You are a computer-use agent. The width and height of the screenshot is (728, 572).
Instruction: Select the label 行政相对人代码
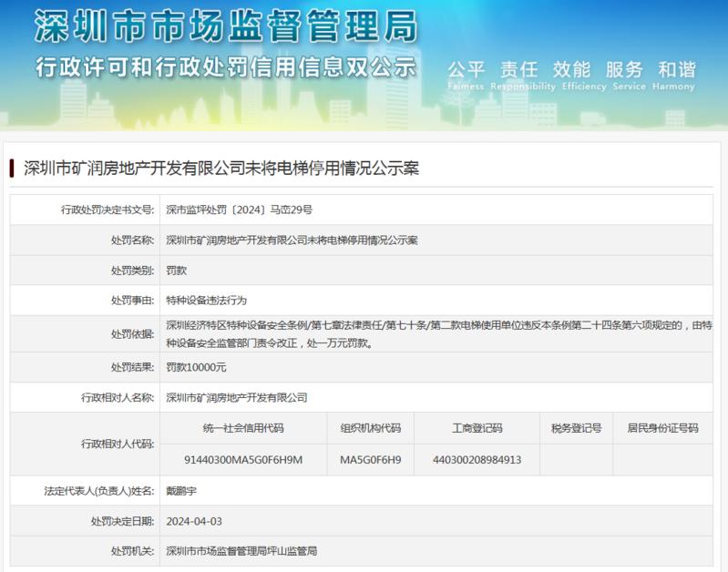pos(118,444)
